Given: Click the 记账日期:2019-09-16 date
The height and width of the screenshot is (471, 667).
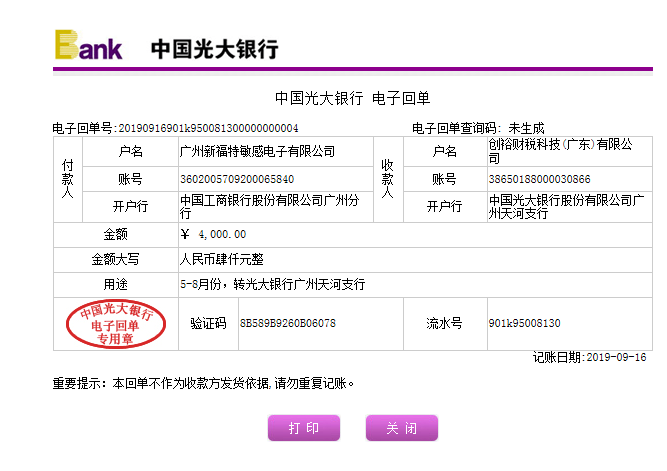Looking at the screenshot, I should 590,357.
